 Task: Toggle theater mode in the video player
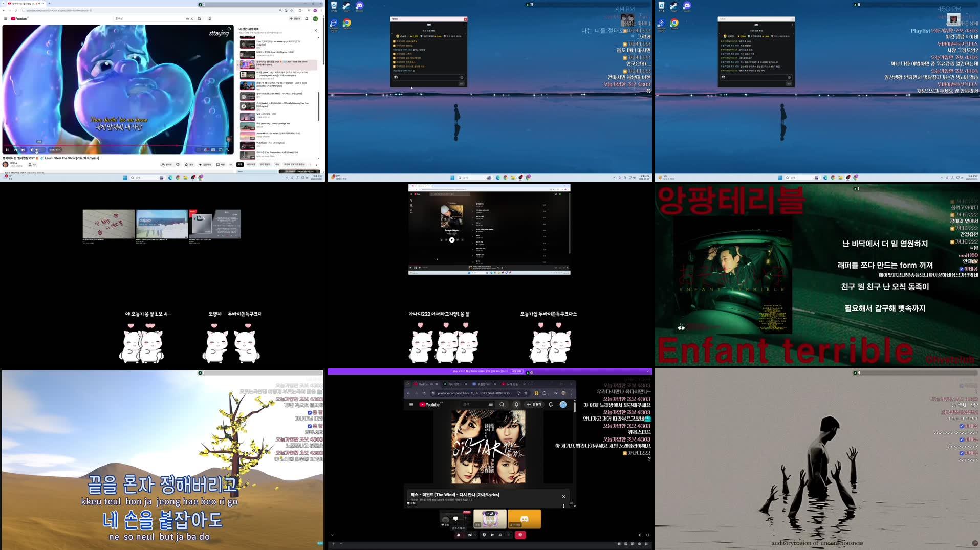pyautogui.click(x=220, y=150)
